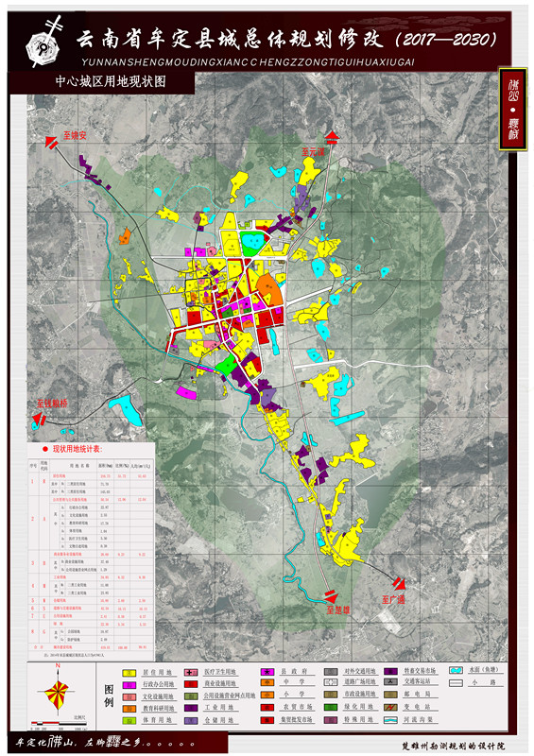Click the residential land (居住用地) yellow legend swatch
This screenshot has width=534, height=756.
pyautogui.click(x=129, y=673)
